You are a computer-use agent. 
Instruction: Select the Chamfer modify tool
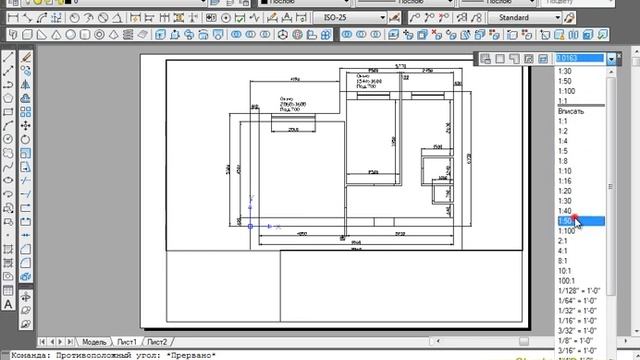26,249
